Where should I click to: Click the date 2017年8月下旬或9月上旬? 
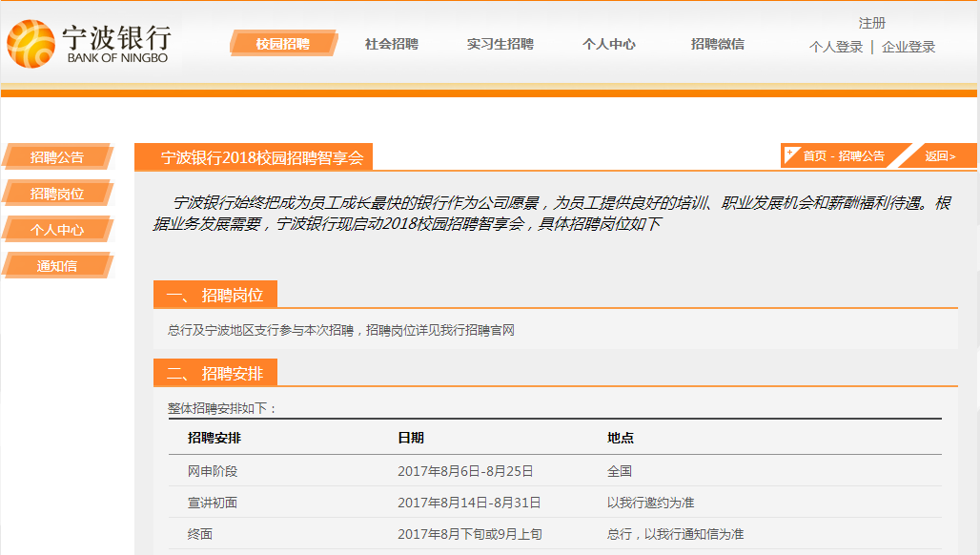[x=470, y=534]
